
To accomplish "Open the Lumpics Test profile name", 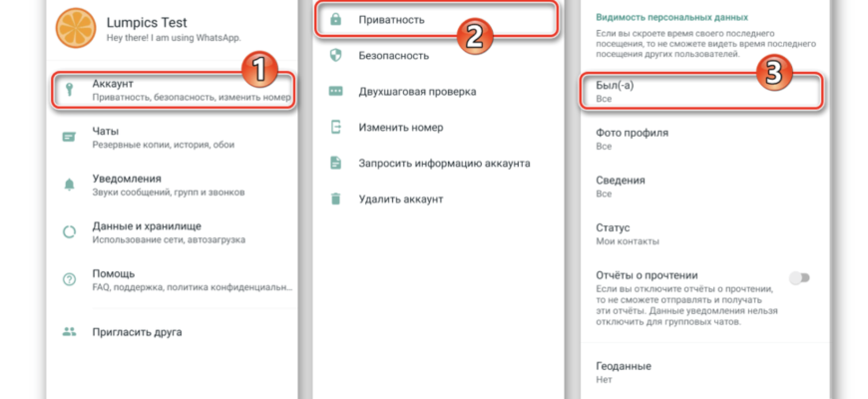I will (x=147, y=23).
